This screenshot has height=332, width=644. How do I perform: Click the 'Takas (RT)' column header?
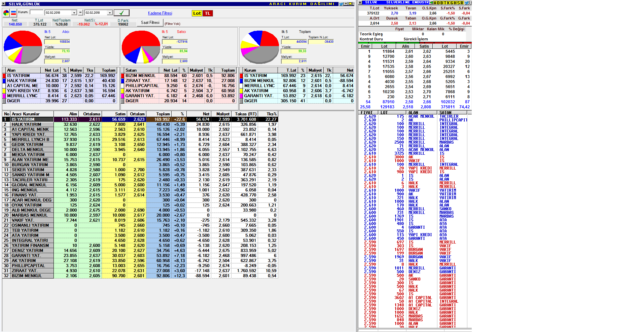(x=244, y=114)
